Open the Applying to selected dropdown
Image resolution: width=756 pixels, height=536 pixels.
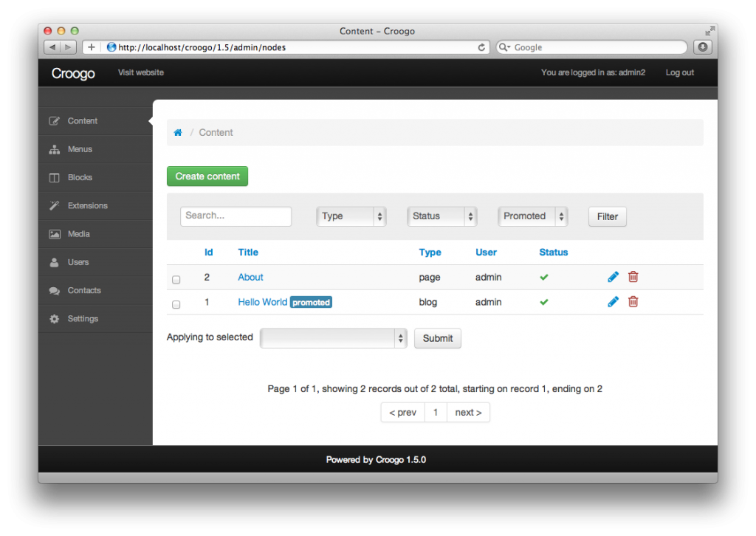(x=334, y=338)
